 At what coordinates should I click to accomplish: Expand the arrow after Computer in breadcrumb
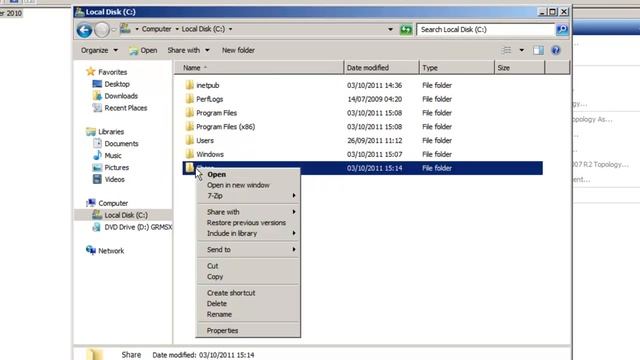point(177,29)
